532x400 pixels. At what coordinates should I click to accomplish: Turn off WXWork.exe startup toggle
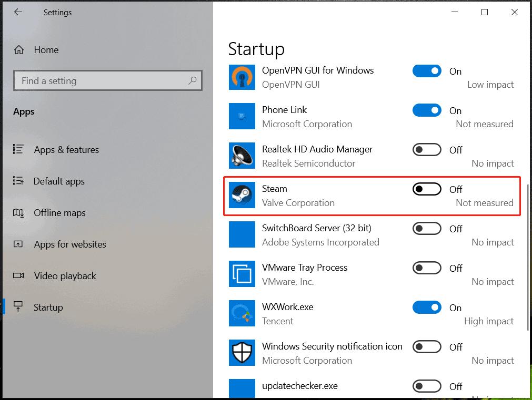point(427,307)
